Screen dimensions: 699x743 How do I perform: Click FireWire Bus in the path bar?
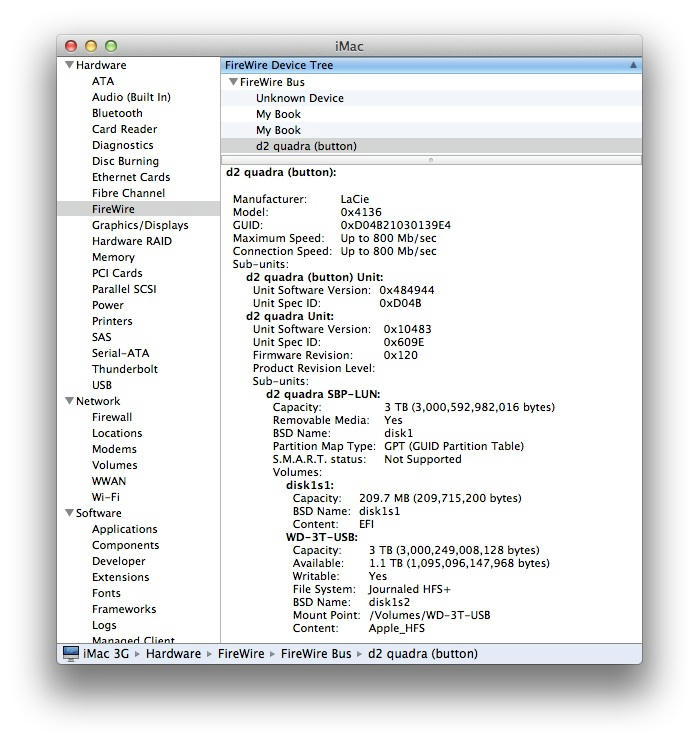point(316,654)
